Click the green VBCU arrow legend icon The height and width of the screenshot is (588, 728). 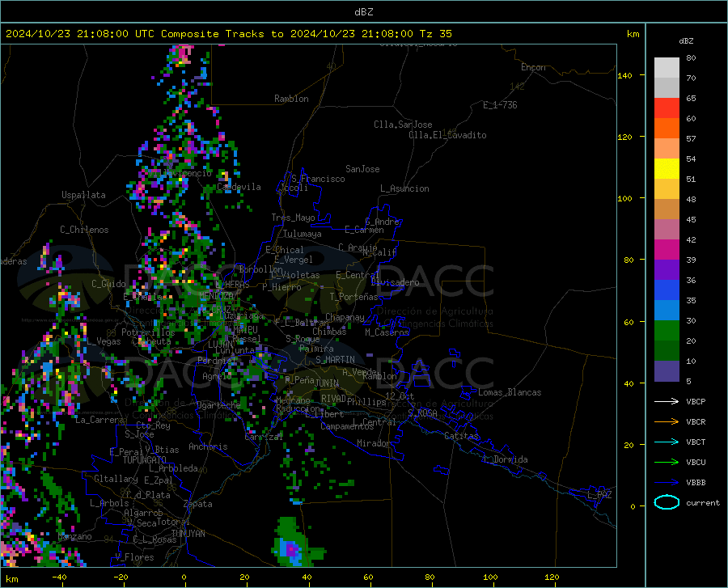pos(667,463)
